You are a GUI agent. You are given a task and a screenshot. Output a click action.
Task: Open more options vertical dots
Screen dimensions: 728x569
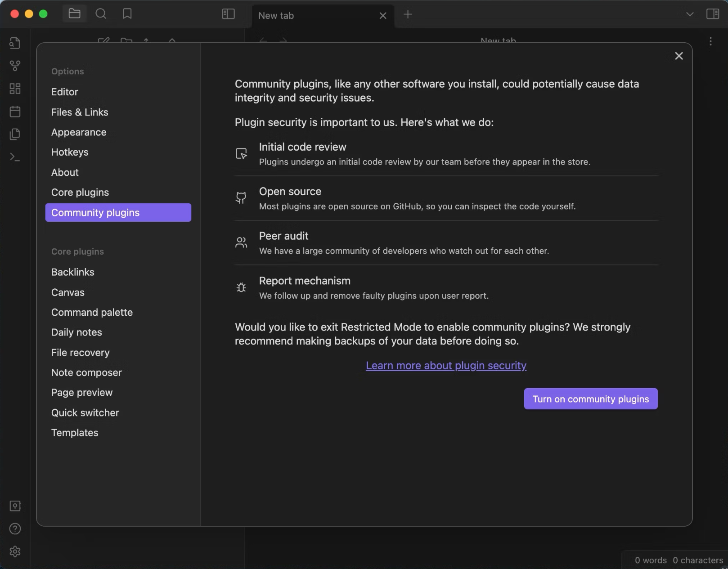710,41
